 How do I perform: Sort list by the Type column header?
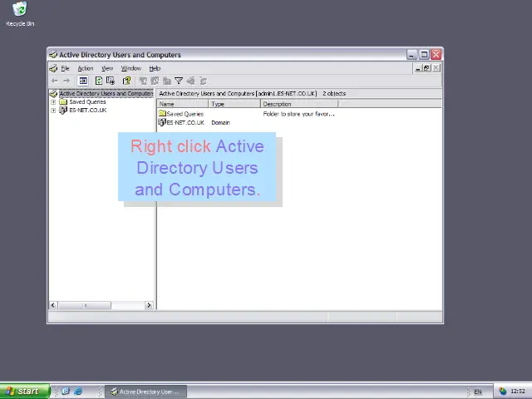[x=234, y=104]
